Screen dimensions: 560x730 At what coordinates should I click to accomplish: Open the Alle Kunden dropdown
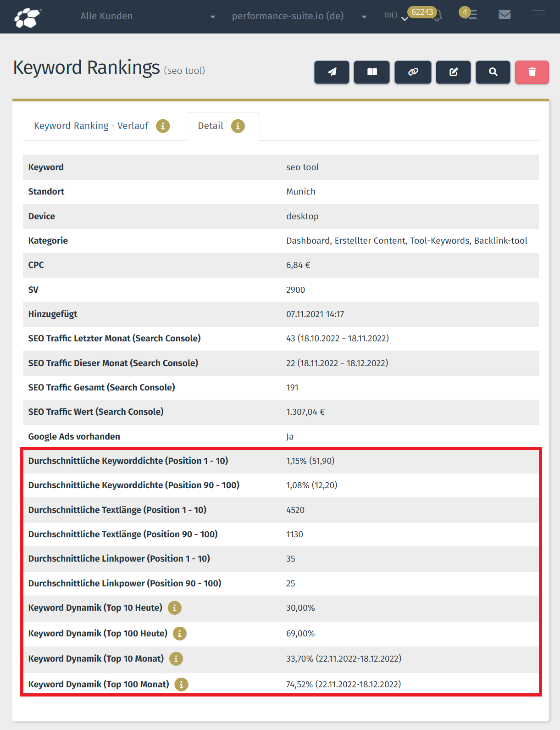click(x=148, y=16)
